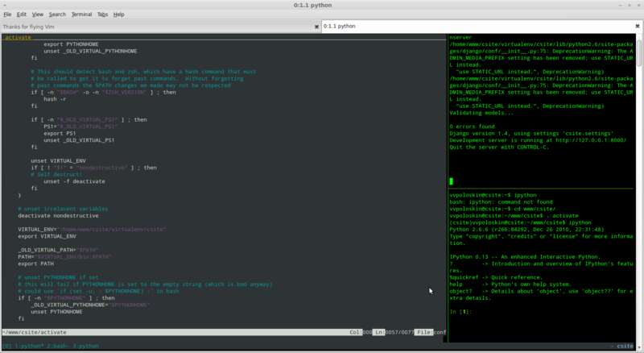Viewport: 644px width, 353px height.
Task: Click the 'unset _OLD_VIRTUAL_PS1' line
Action: (79, 140)
